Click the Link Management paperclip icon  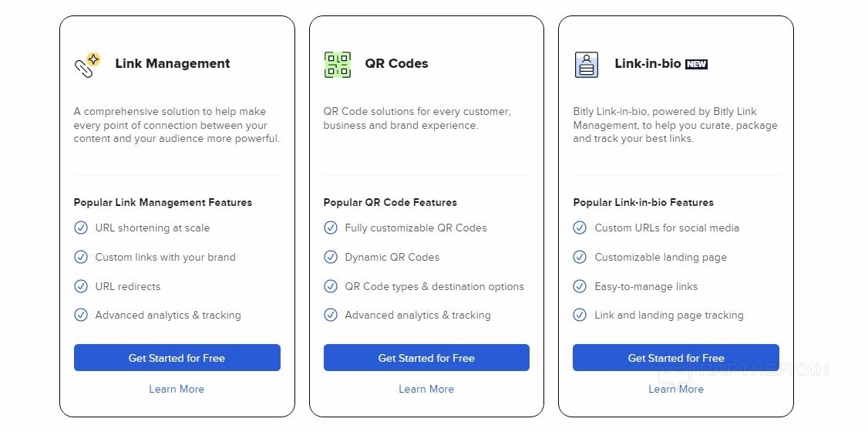pyautogui.click(x=87, y=65)
